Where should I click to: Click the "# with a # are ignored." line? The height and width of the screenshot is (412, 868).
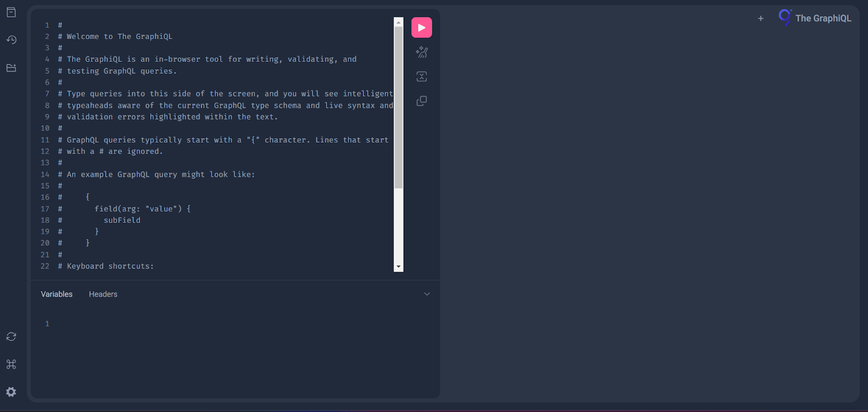tap(110, 151)
